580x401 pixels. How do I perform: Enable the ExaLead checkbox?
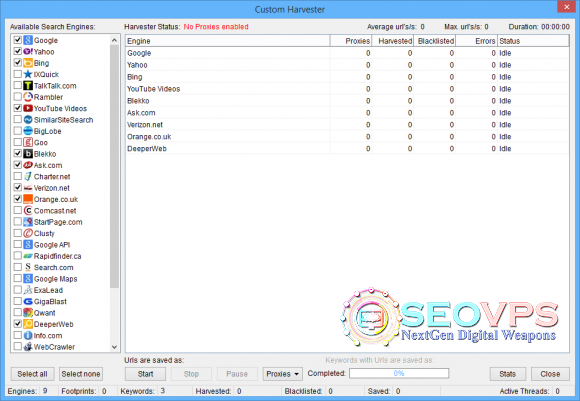(x=17, y=290)
